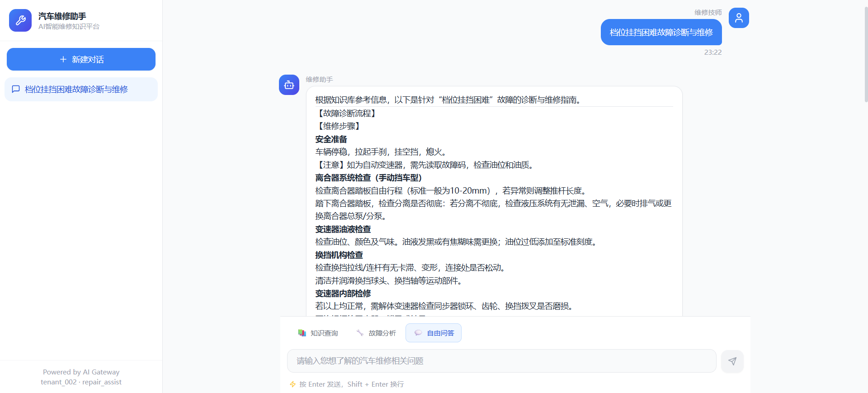
Task: Click the 变速器内部检修 heading
Action: pos(343,294)
